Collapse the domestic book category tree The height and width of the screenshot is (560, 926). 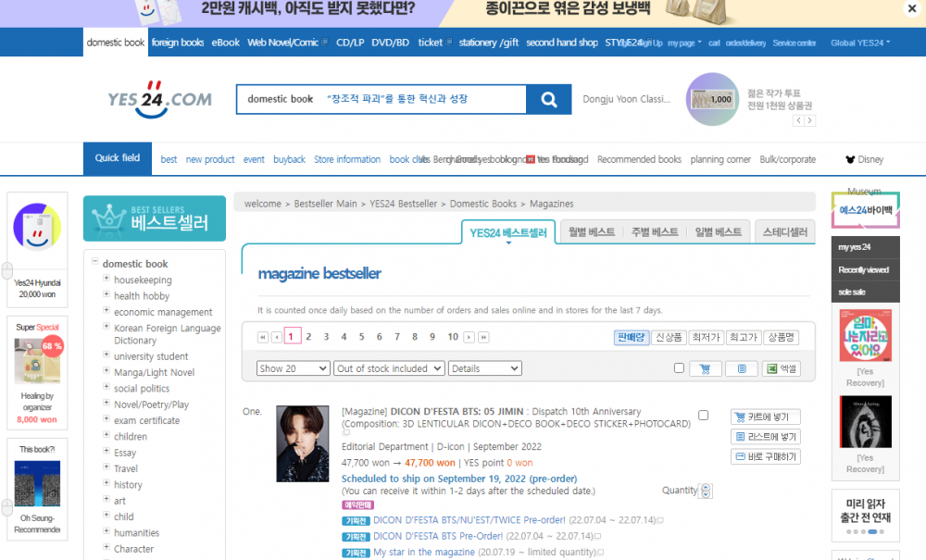pyautogui.click(x=94, y=261)
